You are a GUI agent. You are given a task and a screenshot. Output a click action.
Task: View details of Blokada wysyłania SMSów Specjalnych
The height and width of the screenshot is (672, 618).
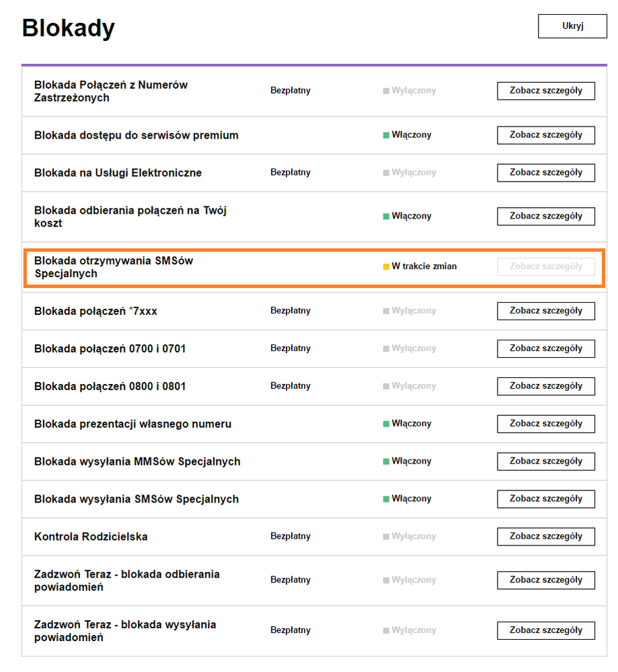[545, 499]
